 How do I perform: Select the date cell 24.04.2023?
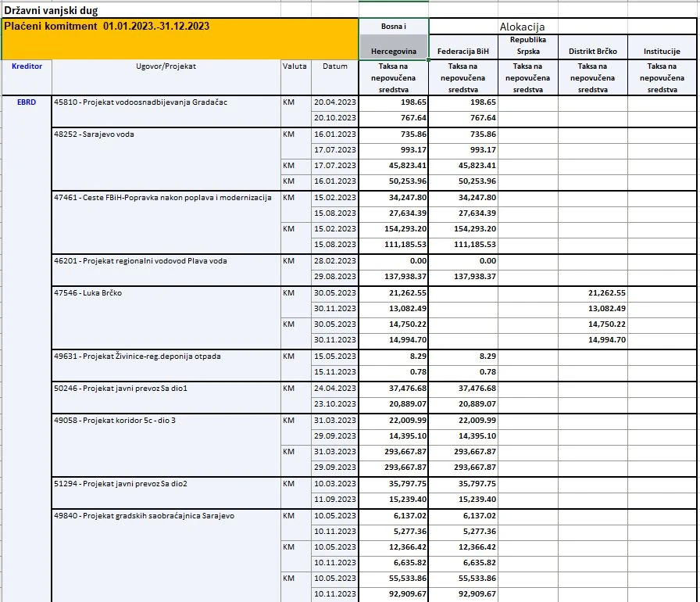tap(334, 389)
